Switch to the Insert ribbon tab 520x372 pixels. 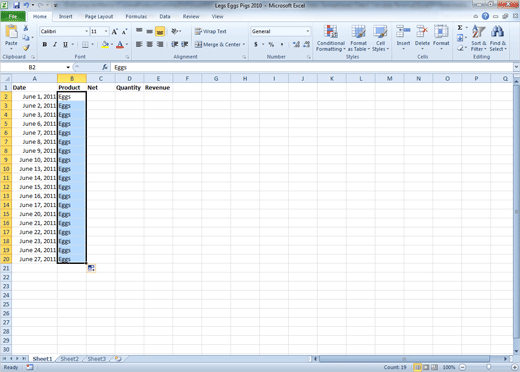pyautogui.click(x=66, y=16)
